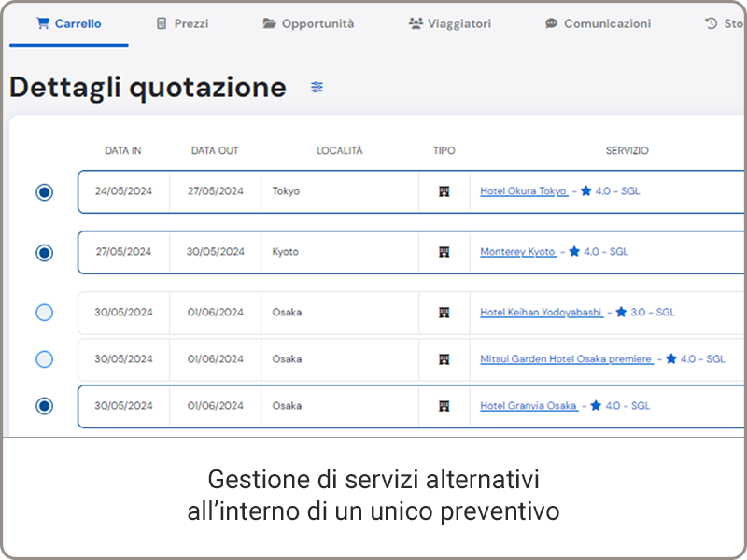Click the LOCALITÀ column header

click(x=340, y=150)
